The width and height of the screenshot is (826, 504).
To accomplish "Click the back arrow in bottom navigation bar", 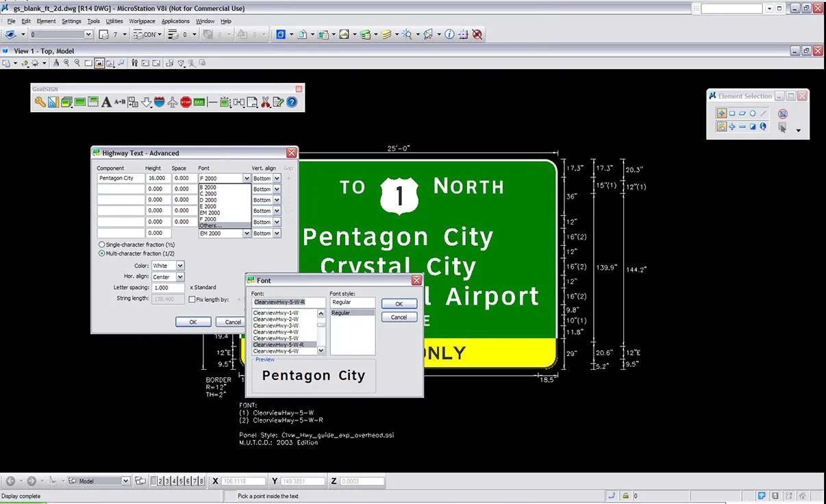I will [10, 481].
